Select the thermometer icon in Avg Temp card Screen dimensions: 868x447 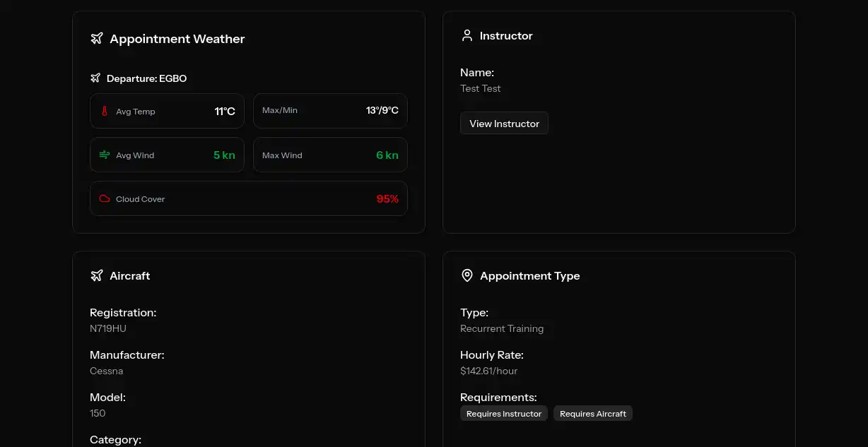tap(104, 110)
